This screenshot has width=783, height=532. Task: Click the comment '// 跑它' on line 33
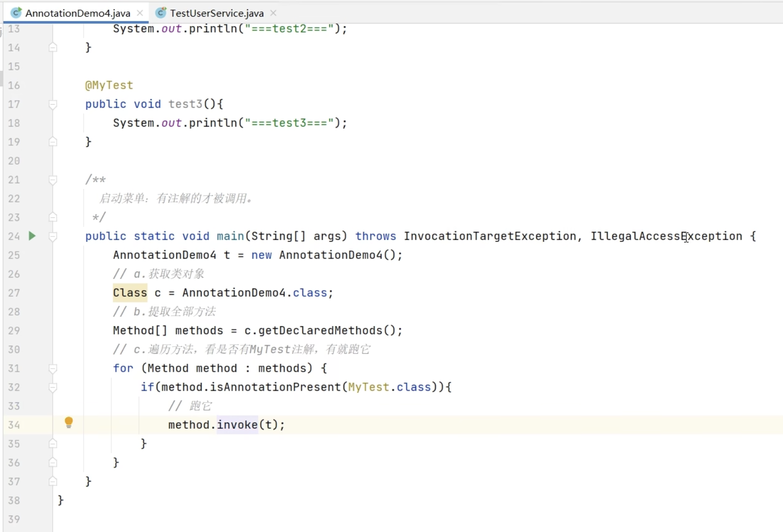tap(190, 406)
